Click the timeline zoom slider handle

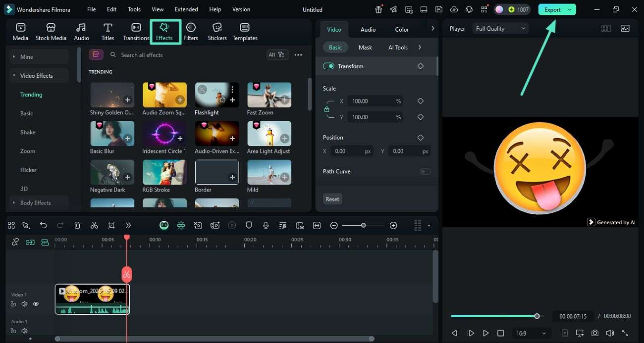(363, 225)
